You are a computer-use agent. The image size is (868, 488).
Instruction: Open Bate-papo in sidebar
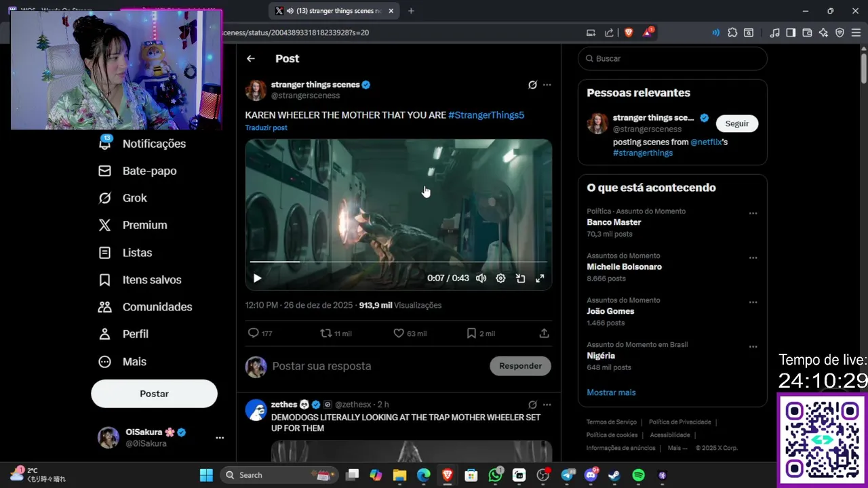(x=138, y=171)
